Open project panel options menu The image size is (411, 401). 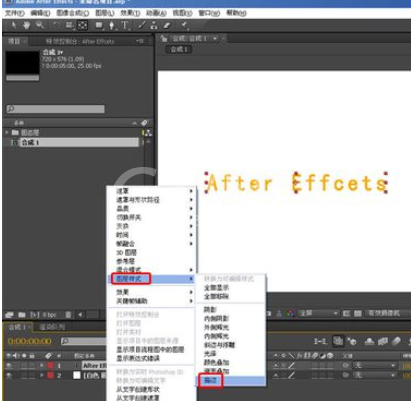[140, 41]
